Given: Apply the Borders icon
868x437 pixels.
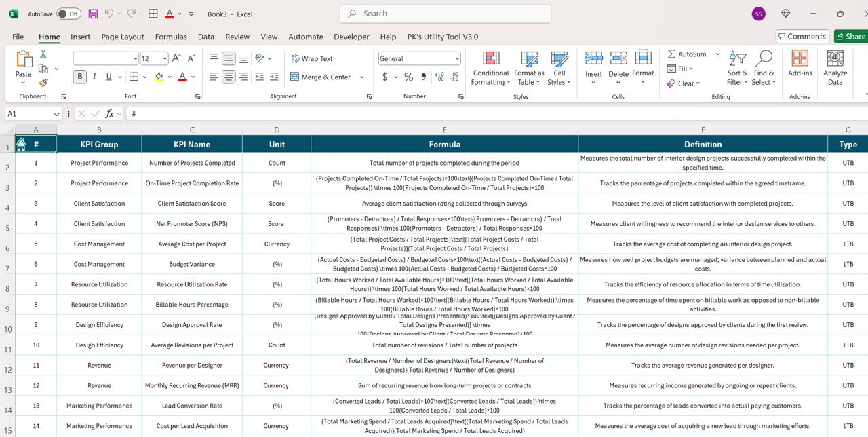Looking at the screenshot, I should (x=134, y=77).
